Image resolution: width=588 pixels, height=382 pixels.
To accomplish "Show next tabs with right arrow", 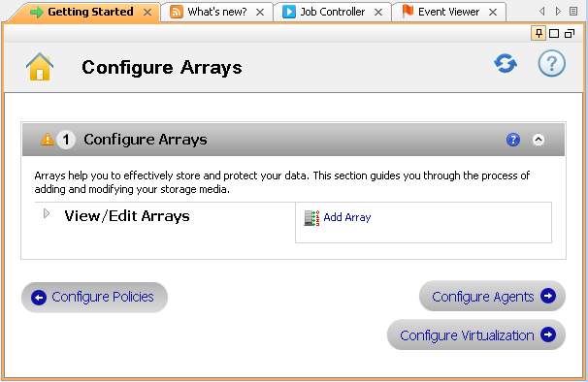I will [x=558, y=12].
